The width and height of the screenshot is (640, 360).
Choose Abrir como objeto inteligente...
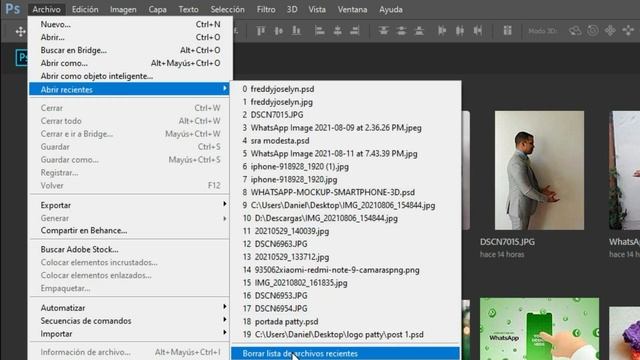(130, 76)
